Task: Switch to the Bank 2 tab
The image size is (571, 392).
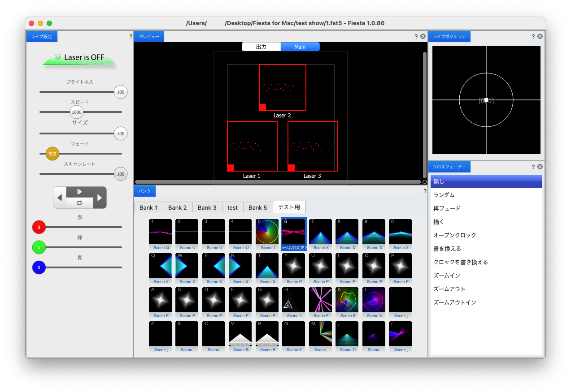Action: tap(178, 207)
